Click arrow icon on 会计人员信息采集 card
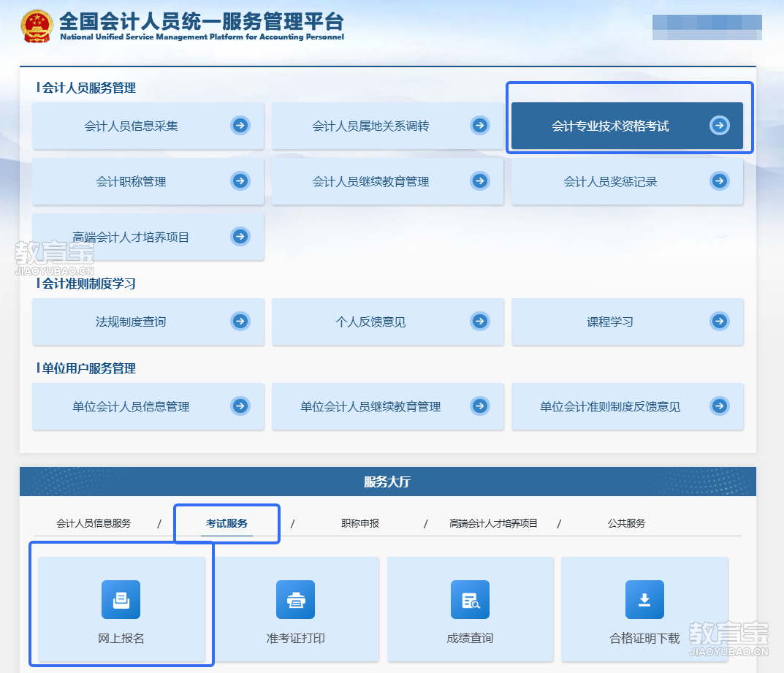 pyautogui.click(x=240, y=125)
